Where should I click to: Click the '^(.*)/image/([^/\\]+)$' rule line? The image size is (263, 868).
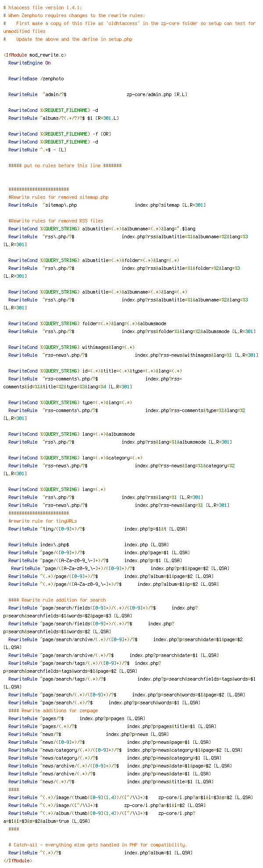tap(107, 805)
